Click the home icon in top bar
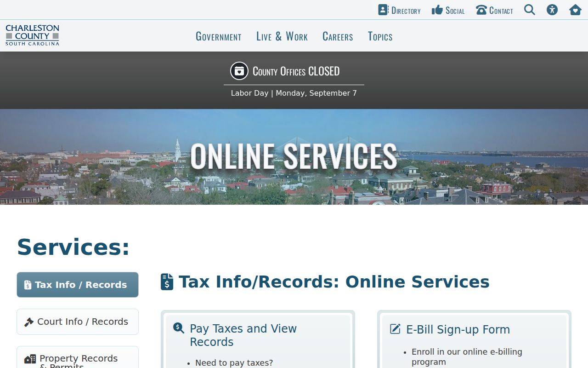588x368 pixels. (575, 10)
